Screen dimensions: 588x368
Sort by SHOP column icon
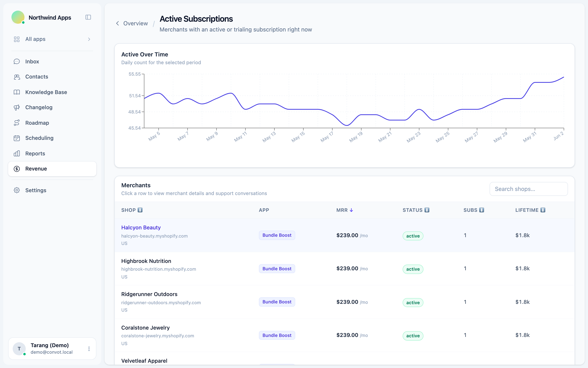[x=140, y=210]
